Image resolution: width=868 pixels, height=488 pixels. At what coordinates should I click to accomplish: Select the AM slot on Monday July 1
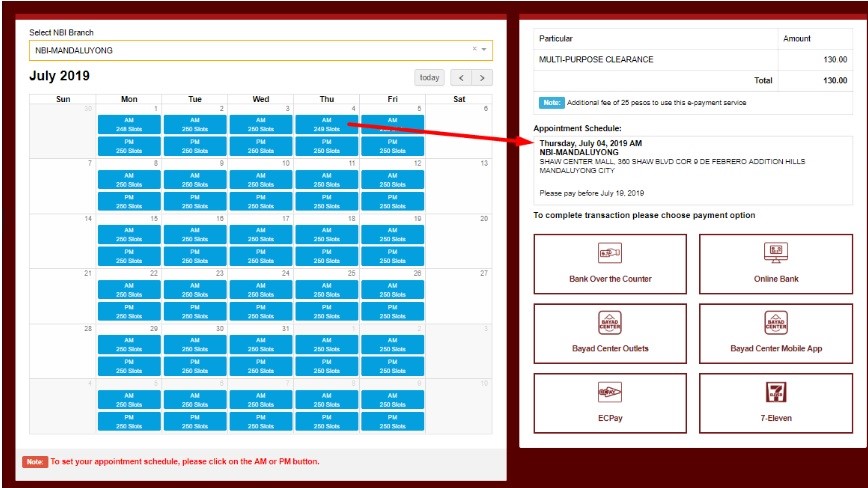click(x=129, y=124)
